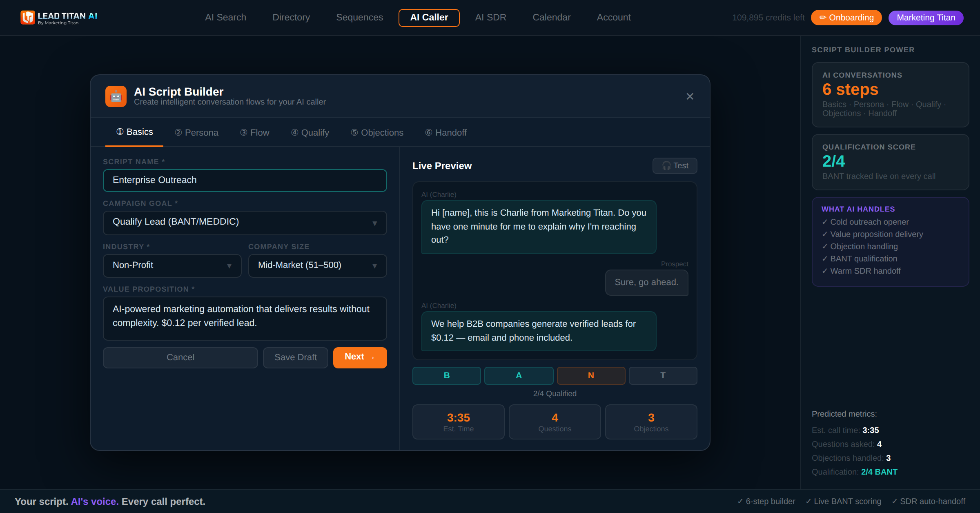This screenshot has height=513, width=980.
Task: Open the Company Size dropdown
Action: [318, 265]
